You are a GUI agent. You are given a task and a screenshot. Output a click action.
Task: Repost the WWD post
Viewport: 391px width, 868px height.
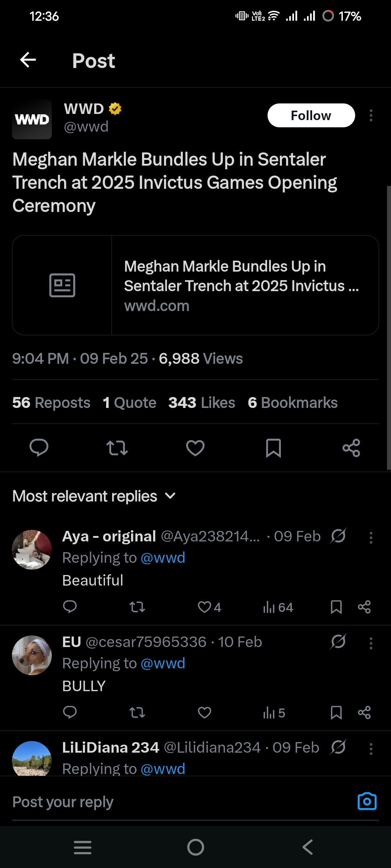click(117, 448)
